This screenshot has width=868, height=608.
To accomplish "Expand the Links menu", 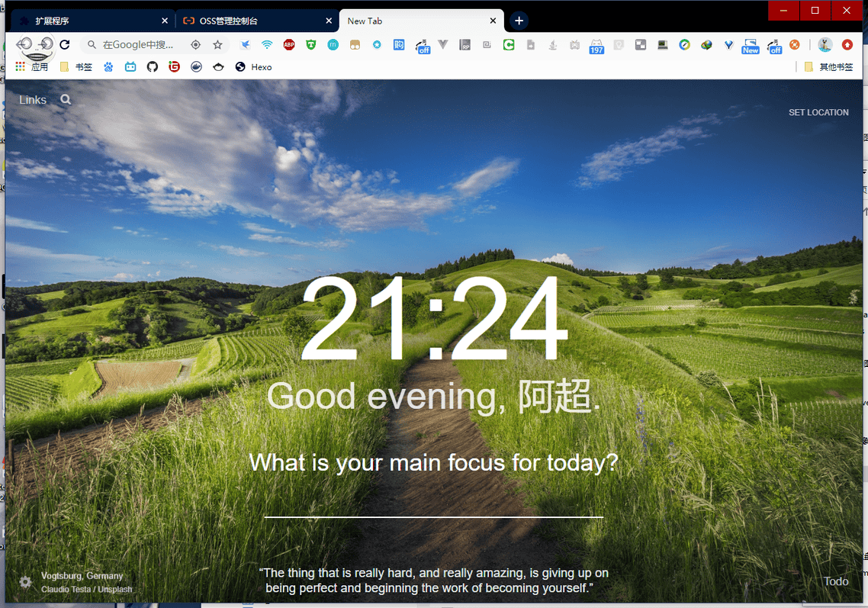I will click(32, 99).
